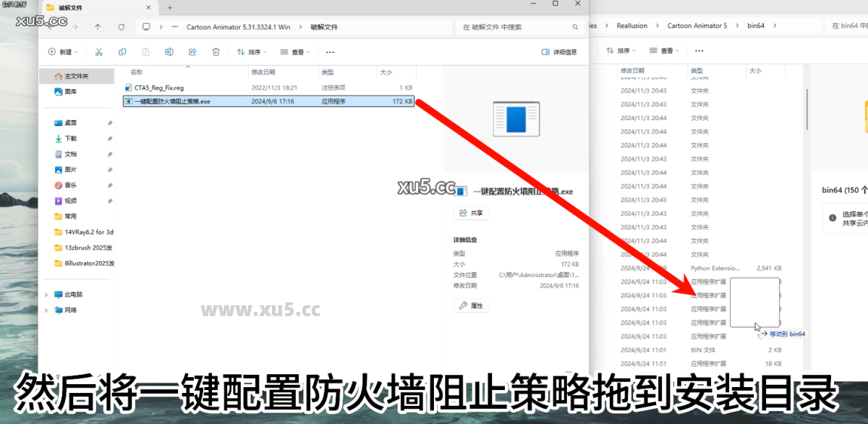Image resolution: width=868 pixels, height=424 pixels.
Task: Open the 排序 dropdown menu
Action: tap(252, 52)
